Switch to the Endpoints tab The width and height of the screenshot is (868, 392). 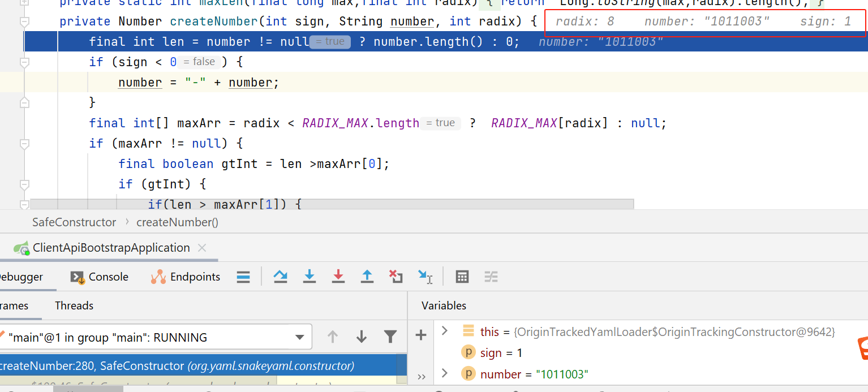(x=186, y=277)
